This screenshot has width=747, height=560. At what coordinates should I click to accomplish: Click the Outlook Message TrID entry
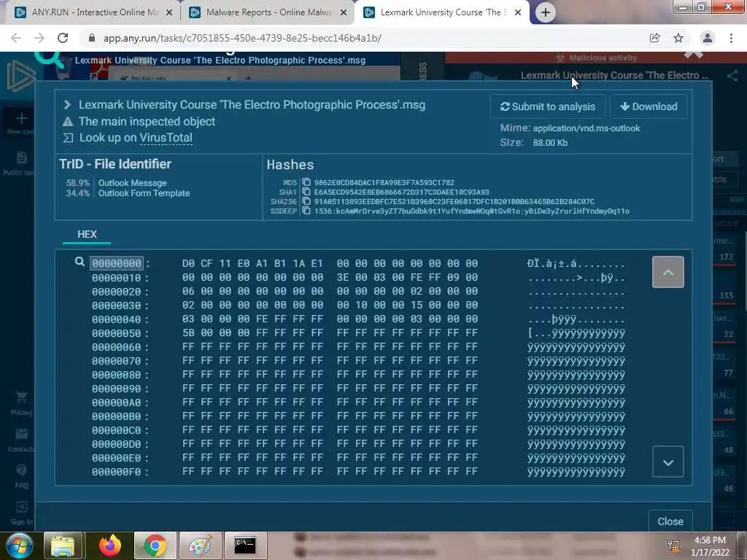pyautogui.click(x=133, y=183)
